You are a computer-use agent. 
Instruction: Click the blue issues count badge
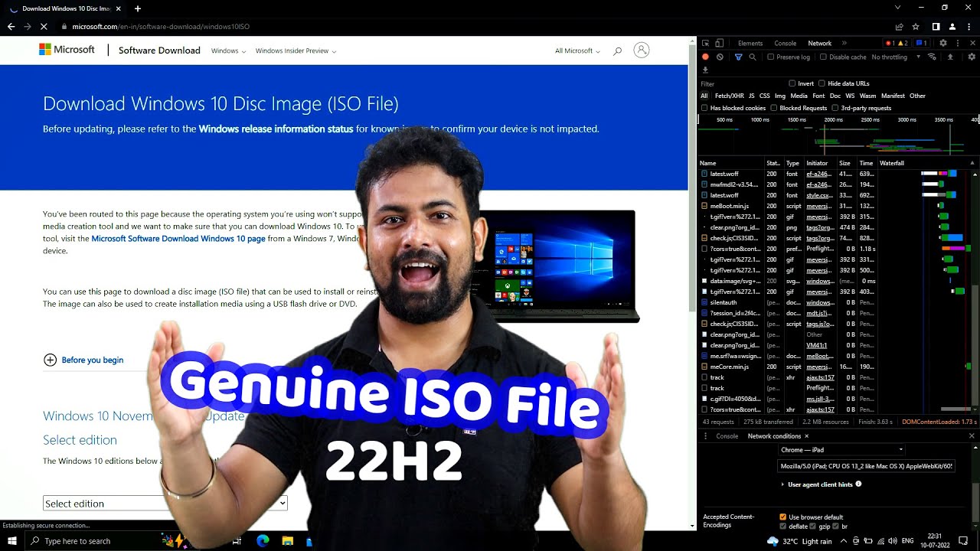tap(921, 44)
